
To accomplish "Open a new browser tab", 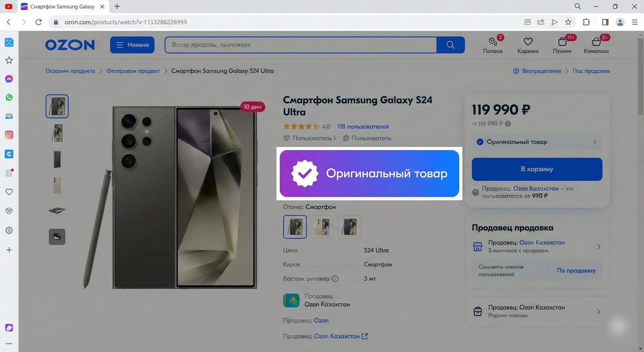I will 118,6.
